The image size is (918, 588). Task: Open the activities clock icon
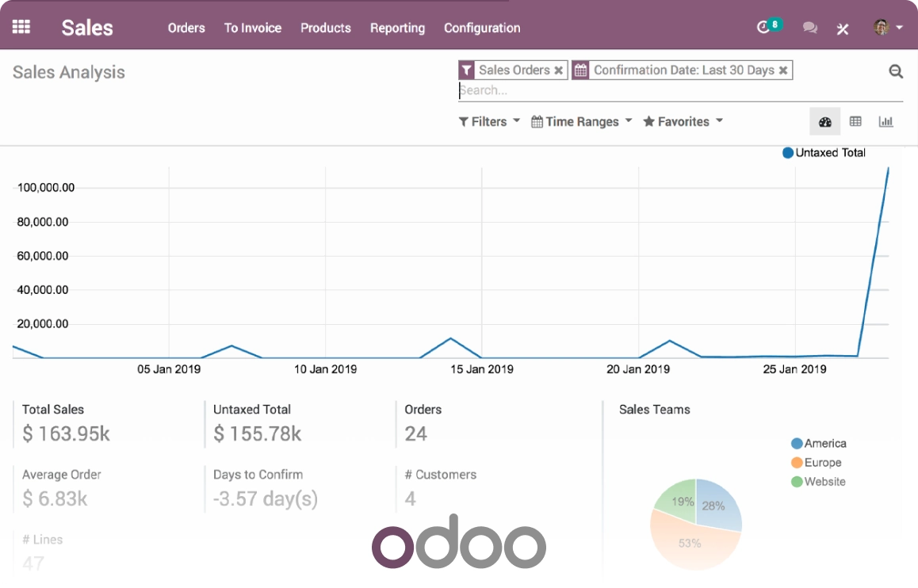(x=763, y=28)
